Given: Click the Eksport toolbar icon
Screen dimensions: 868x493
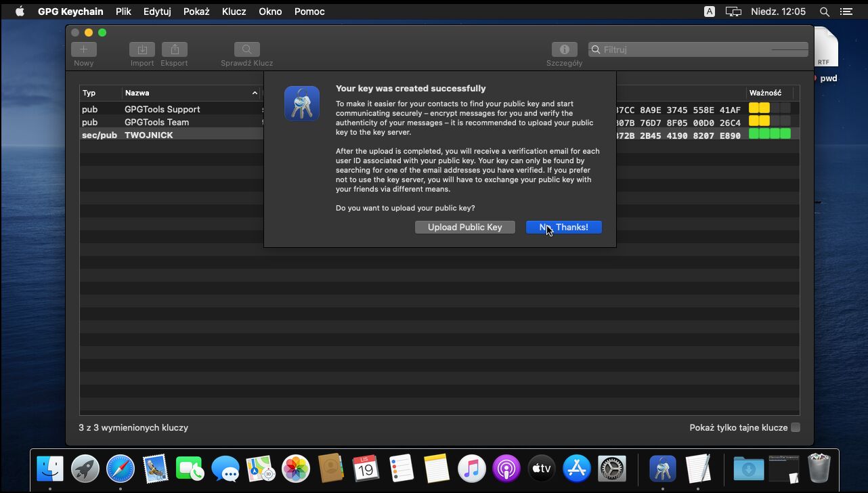Looking at the screenshot, I should pyautogui.click(x=175, y=49).
